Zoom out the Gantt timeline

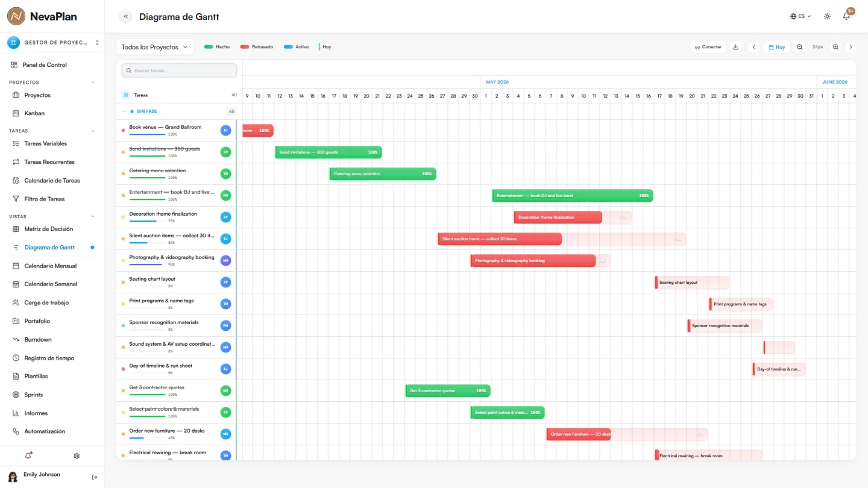(x=799, y=47)
